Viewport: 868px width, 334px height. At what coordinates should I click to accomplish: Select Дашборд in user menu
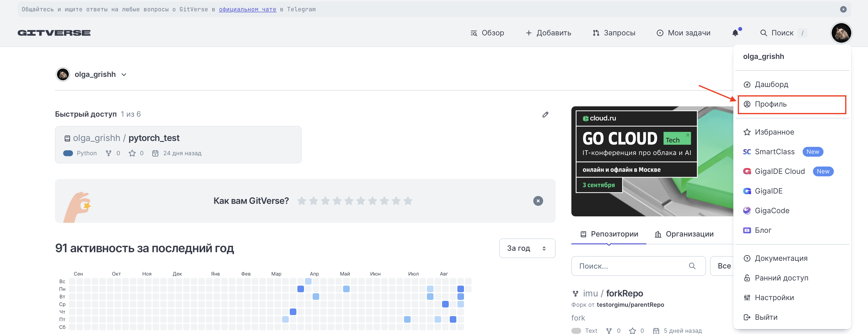pos(792,84)
